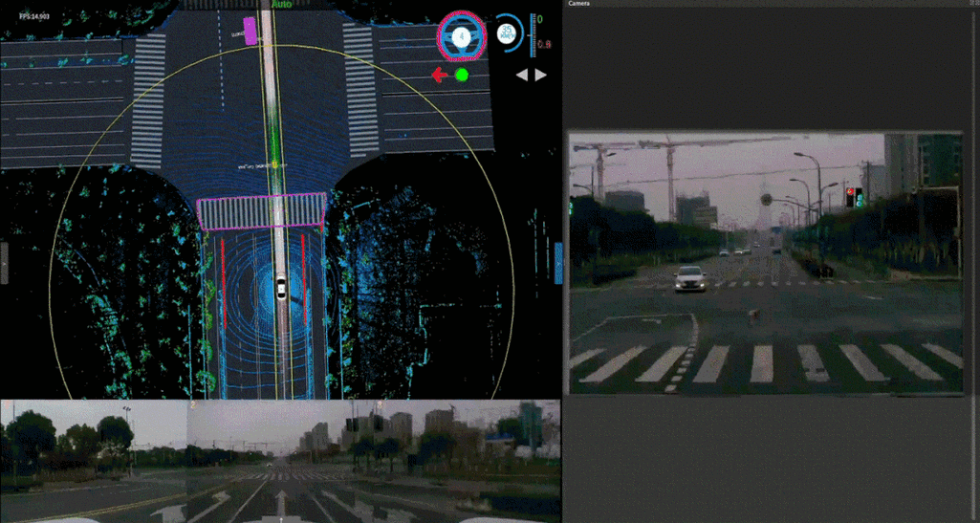The width and height of the screenshot is (980, 523).
Task: Click the "FPS:14.903" readout
Action: (x=35, y=15)
